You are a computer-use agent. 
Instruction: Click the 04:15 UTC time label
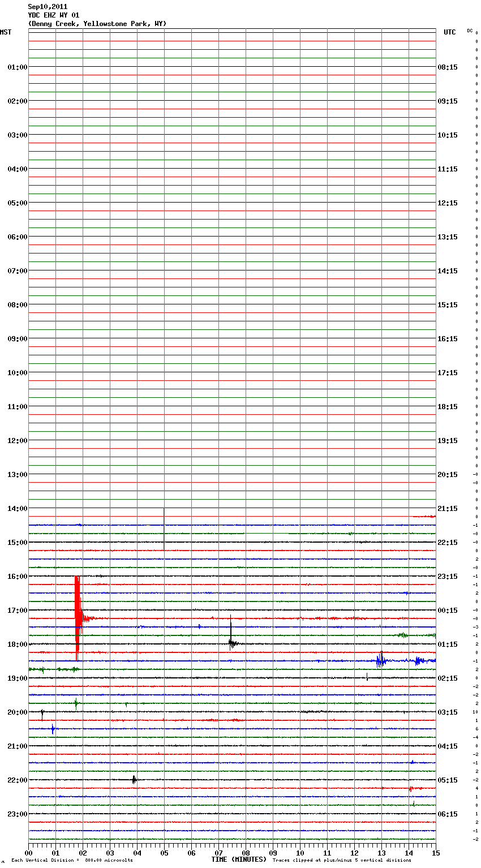point(448,746)
